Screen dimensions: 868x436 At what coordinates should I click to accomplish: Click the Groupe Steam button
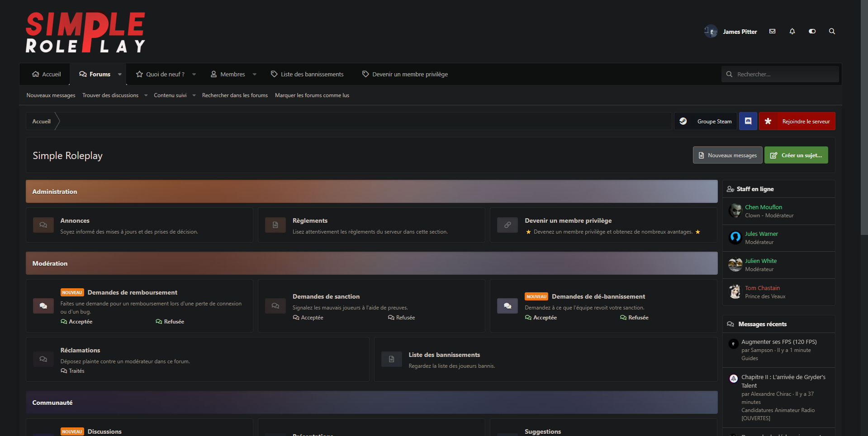point(706,121)
